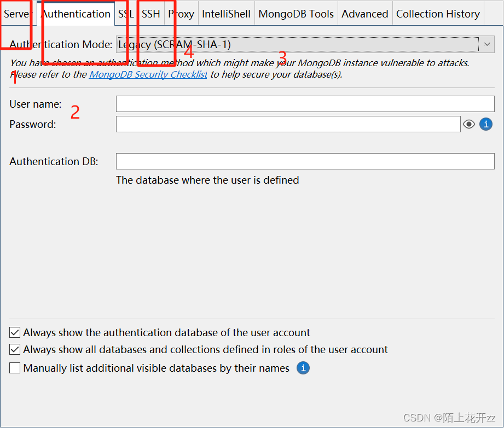Viewport: 504px width, 428px height.
Task: Open the Authentication Mode dropdown
Action: [x=487, y=44]
